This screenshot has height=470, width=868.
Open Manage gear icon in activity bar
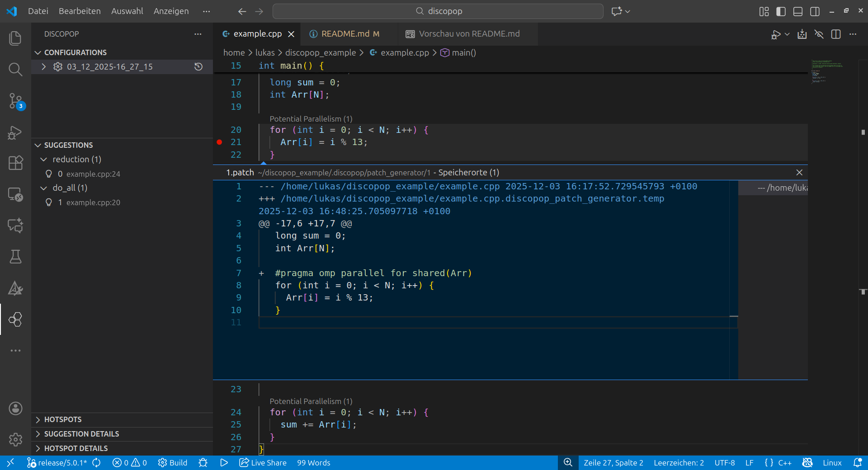pyautogui.click(x=15, y=439)
